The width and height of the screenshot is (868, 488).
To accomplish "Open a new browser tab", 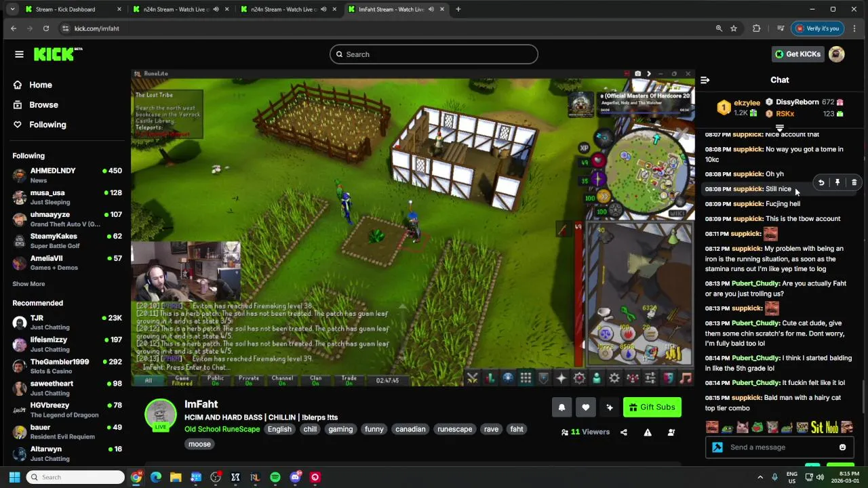I will (458, 9).
